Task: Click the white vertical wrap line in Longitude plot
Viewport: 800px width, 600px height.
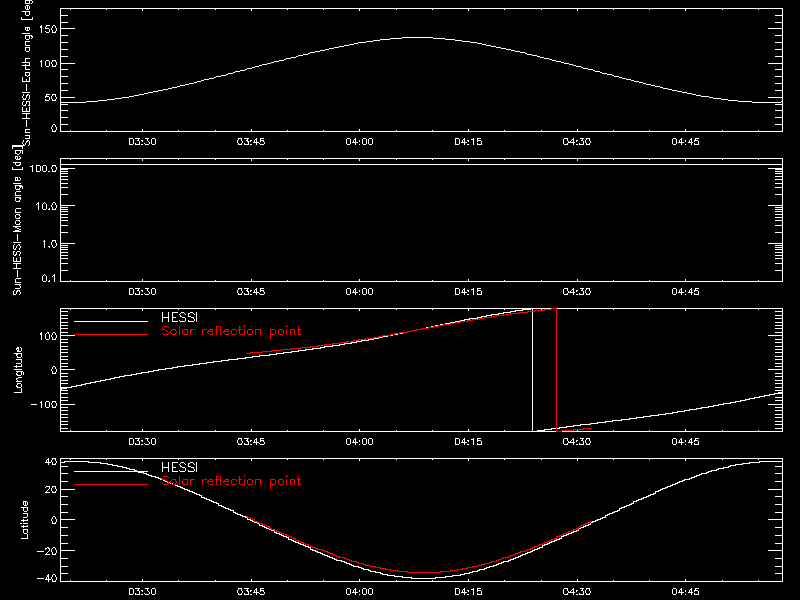Action: tap(533, 370)
